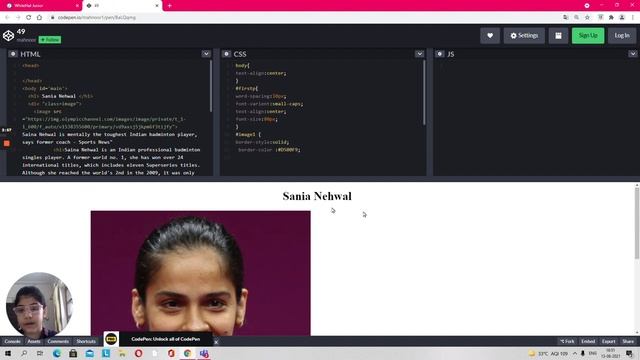Click the Log In button
The width and height of the screenshot is (640, 360).
[x=622, y=36]
